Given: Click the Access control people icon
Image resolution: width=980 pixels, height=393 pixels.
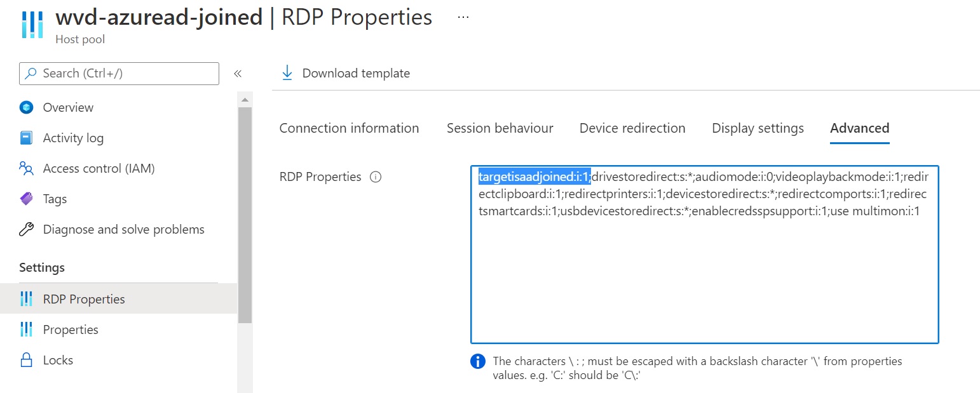Looking at the screenshot, I should [26, 168].
